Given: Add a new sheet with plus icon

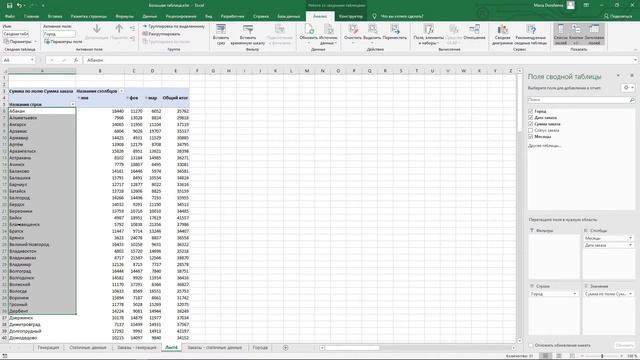Looking at the screenshot, I should (x=285, y=348).
